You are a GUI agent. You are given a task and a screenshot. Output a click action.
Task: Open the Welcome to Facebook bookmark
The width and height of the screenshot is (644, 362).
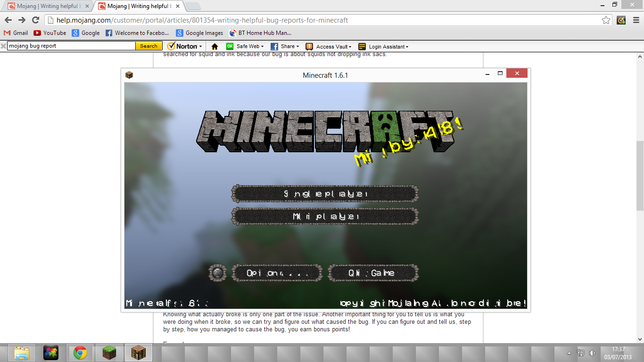pyautogui.click(x=137, y=33)
